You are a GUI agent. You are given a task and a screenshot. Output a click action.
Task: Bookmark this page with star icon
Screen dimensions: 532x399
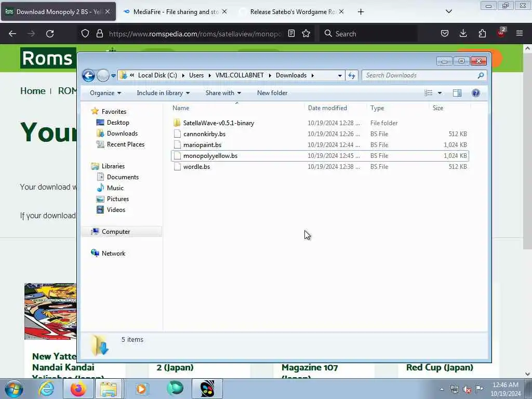(306, 33)
